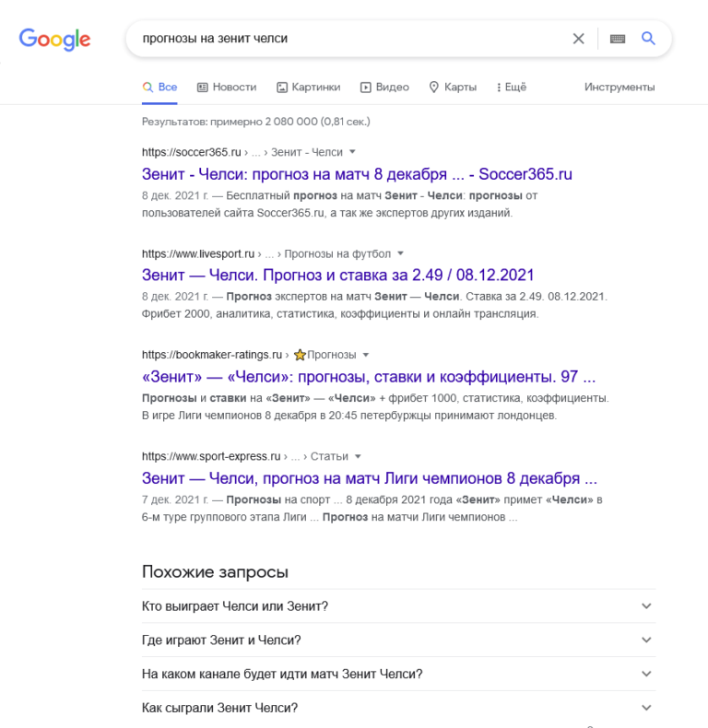Open the Новости news tab
708x728 pixels.
click(227, 87)
